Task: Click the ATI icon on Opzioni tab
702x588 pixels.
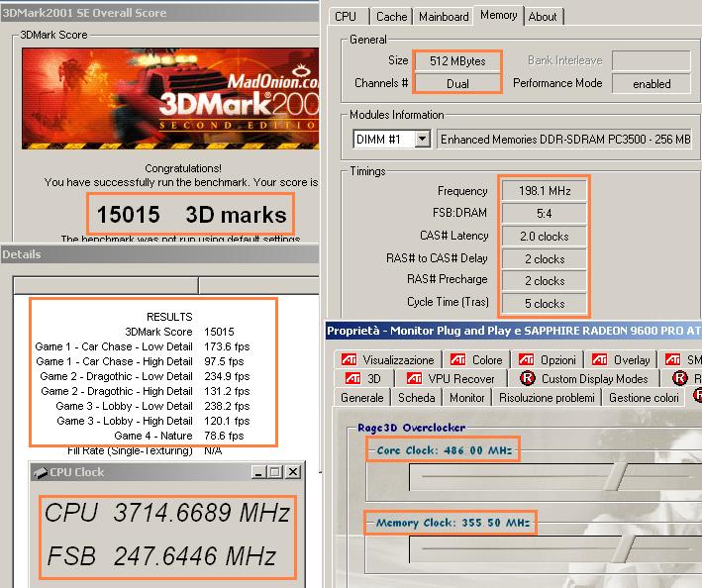Action: (526, 359)
